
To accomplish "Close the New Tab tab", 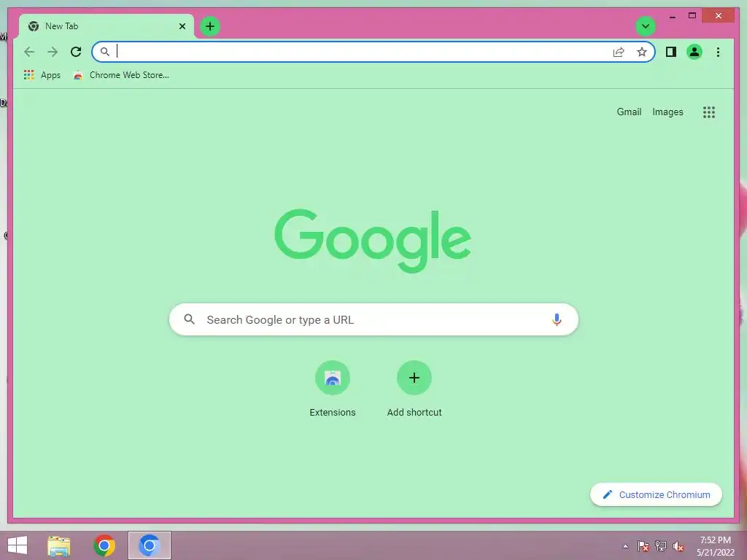I will (x=182, y=26).
